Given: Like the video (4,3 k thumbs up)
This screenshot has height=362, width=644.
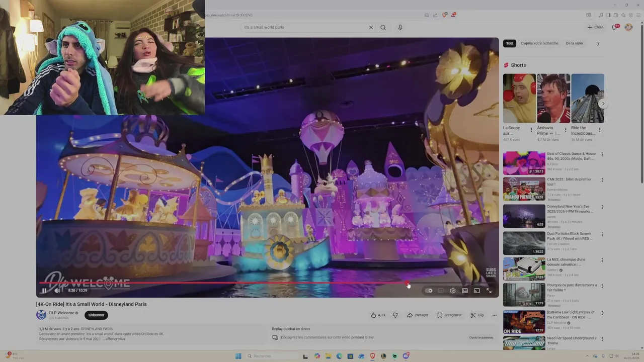Looking at the screenshot, I should coord(378,315).
